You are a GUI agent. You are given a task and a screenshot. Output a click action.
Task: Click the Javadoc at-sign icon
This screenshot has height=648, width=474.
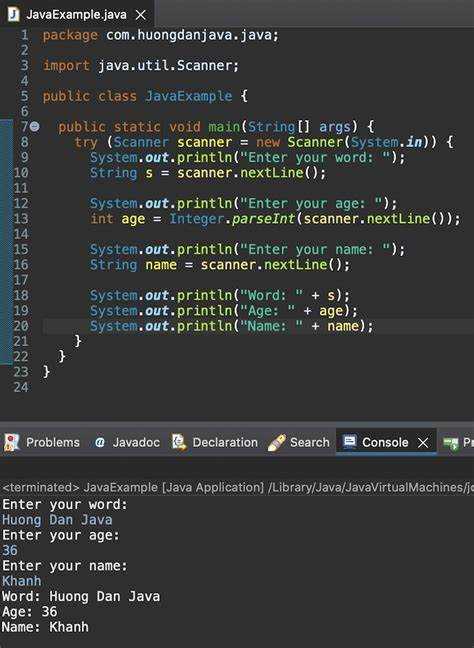(x=100, y=443)
